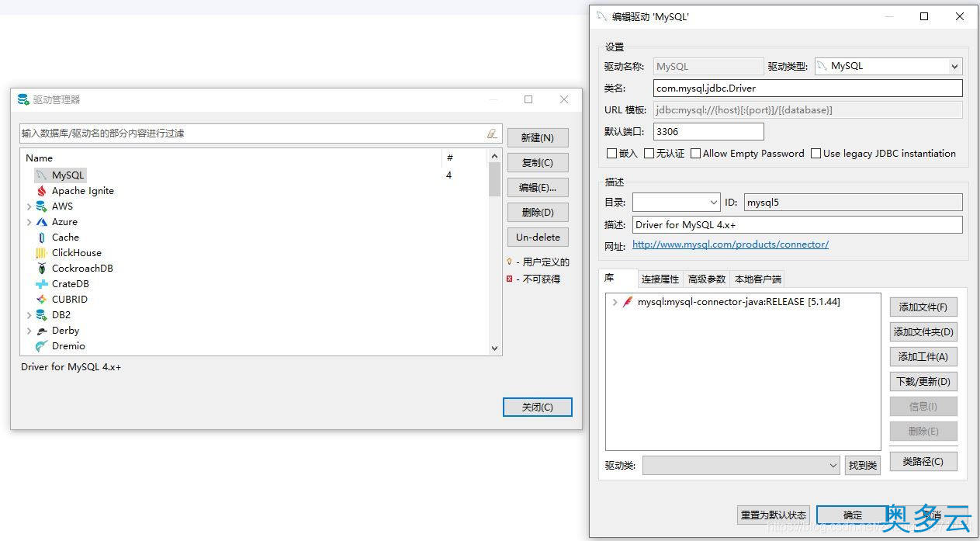Screen dimensions: 980x541
Task: Click the 复制(C) button
Action: [x=538, y=163]
